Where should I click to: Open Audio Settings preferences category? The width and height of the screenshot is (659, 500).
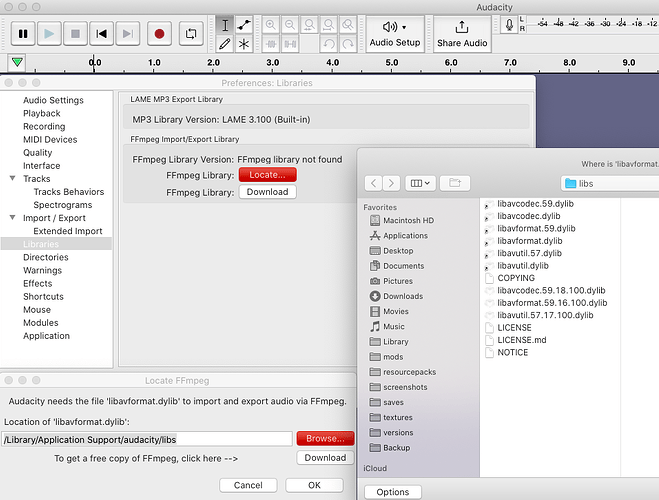[x=53, y=100]
